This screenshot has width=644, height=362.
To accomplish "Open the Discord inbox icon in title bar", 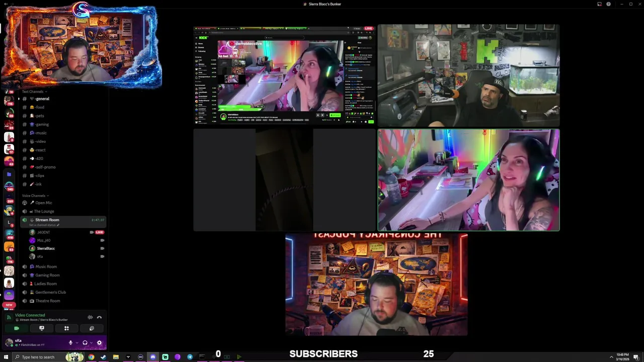I will click(x=599, y=4).
